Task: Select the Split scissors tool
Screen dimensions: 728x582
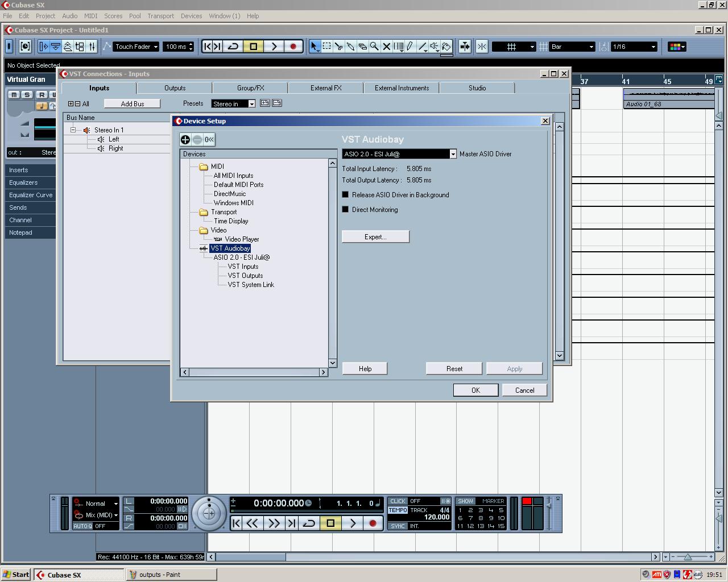Action: click(339, 47)
